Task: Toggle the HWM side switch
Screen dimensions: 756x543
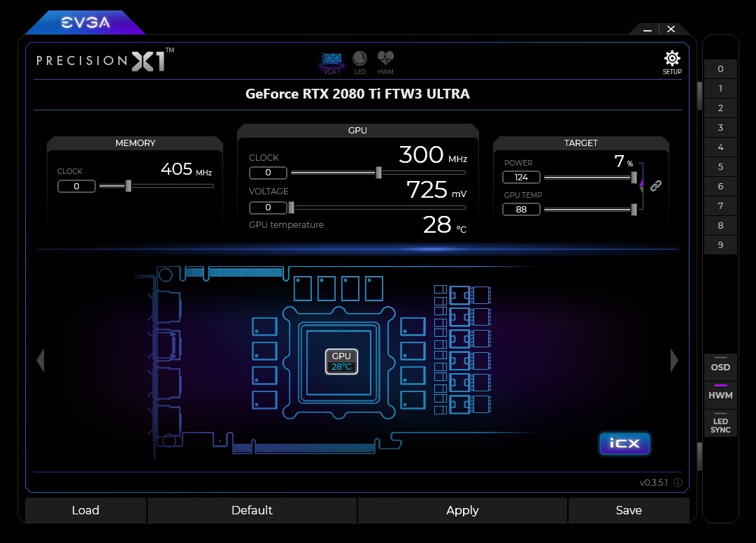Action: (x=720, y=395)
